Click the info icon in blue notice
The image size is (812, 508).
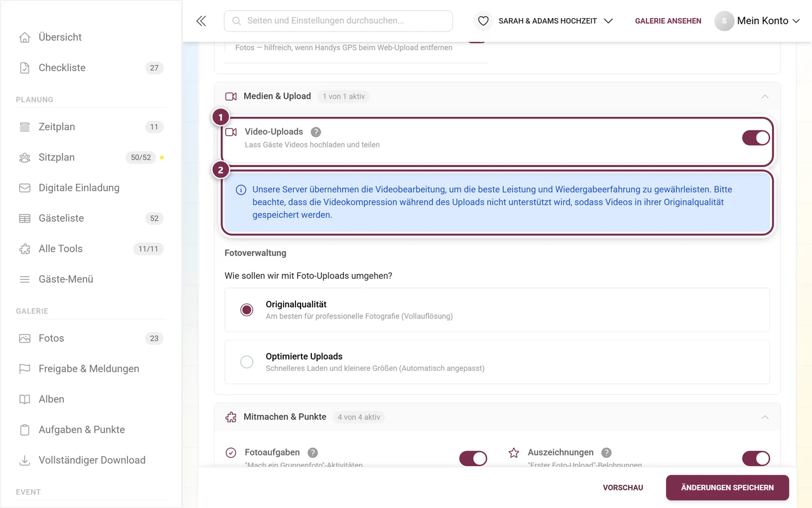[x=241, y=190]
